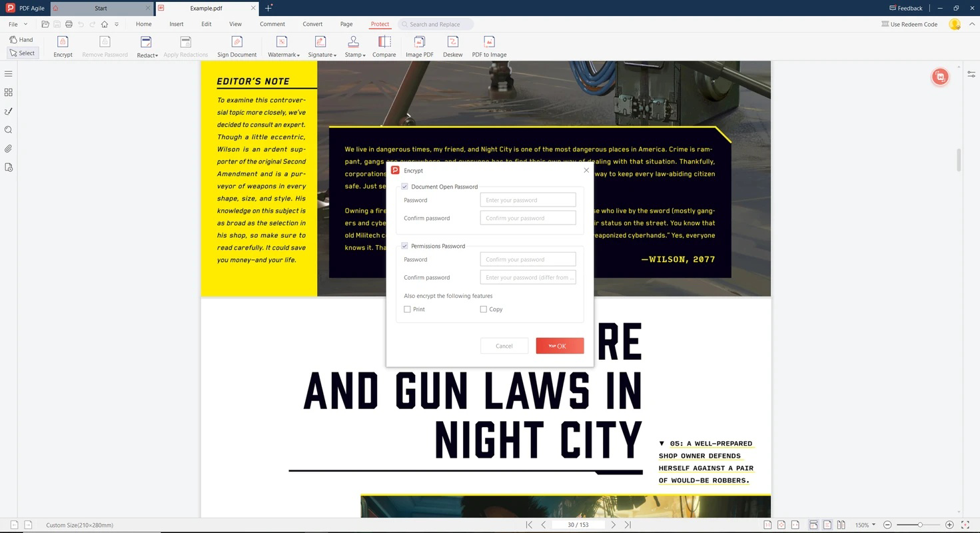Expand the File menu dropdown arrow
Screen dimensions: 980x533
pyautogui.click(x=25, y=24)
